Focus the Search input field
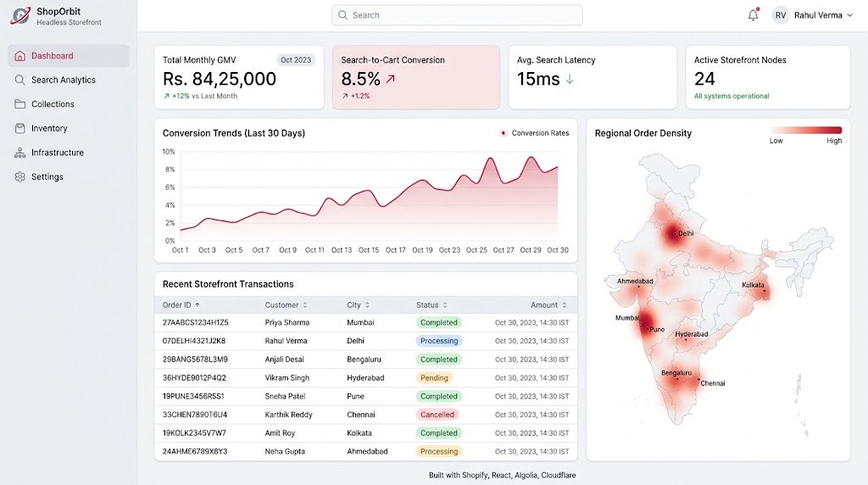The image size is (868, 485). click(457, 15)
